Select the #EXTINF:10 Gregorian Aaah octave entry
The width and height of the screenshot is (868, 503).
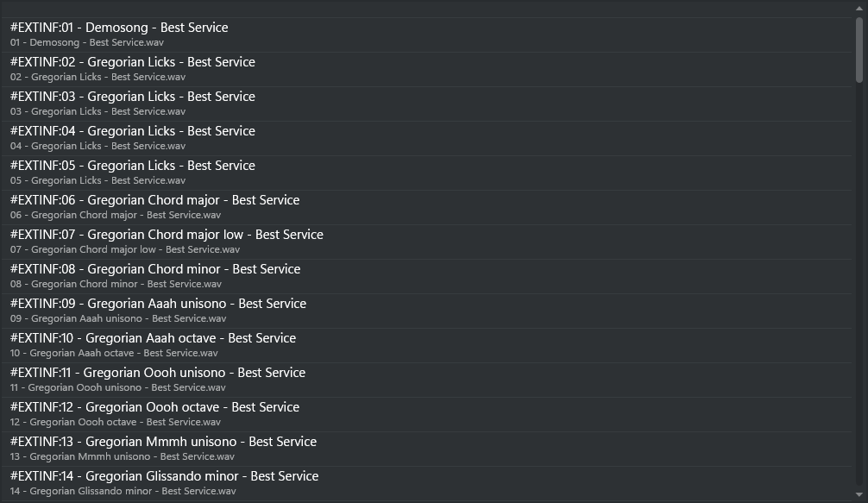153,338
